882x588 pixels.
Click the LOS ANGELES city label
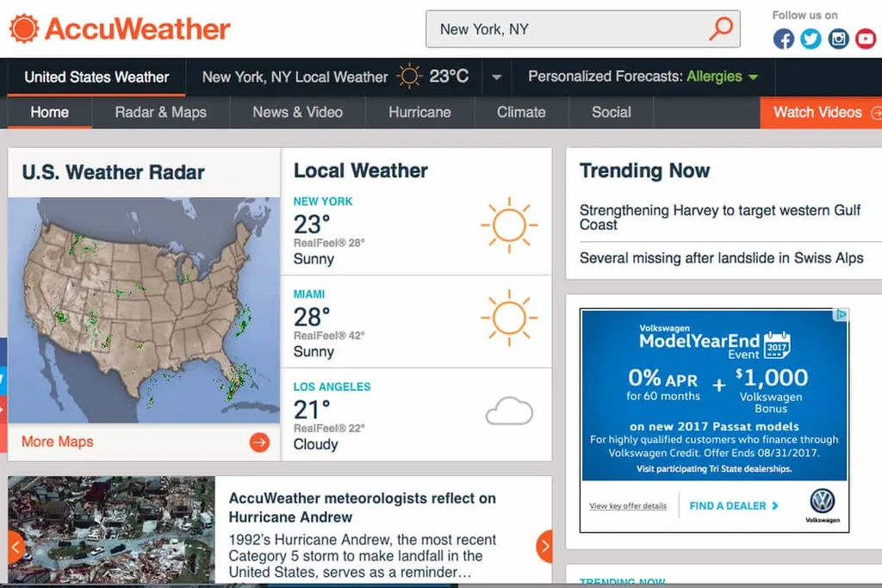click(x=332, y=387)
